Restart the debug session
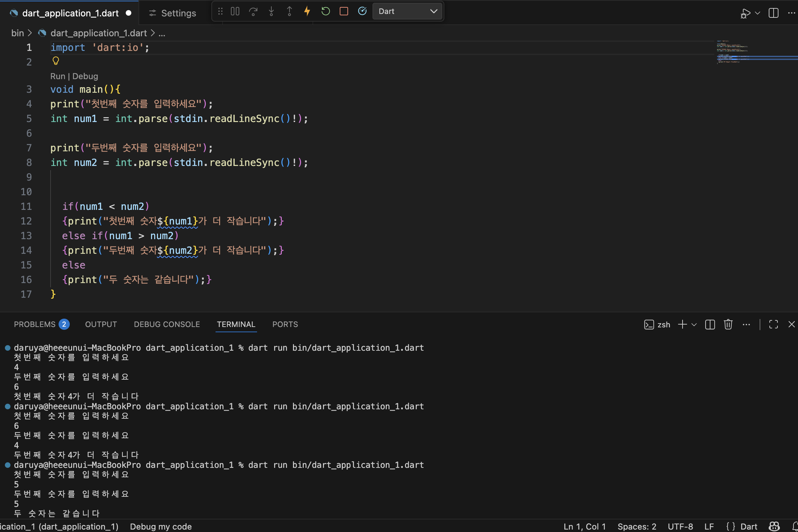This screenshot has height=532, width=798. (325, 12)
